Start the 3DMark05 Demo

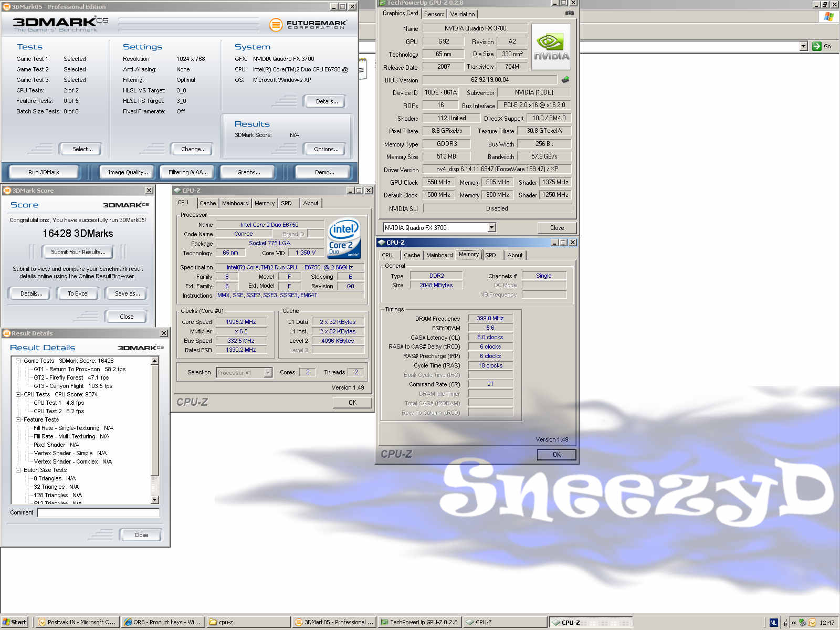(x=324, y=172)
